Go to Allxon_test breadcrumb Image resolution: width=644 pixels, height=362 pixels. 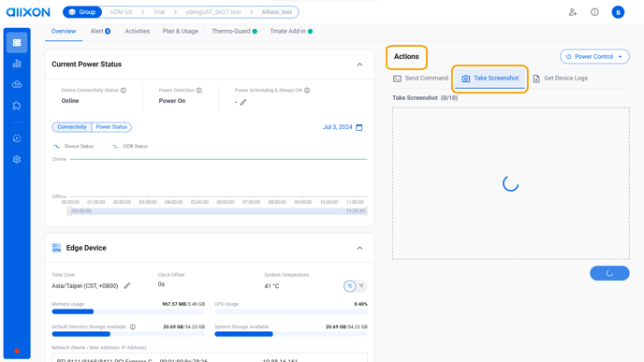coord(277,12)
